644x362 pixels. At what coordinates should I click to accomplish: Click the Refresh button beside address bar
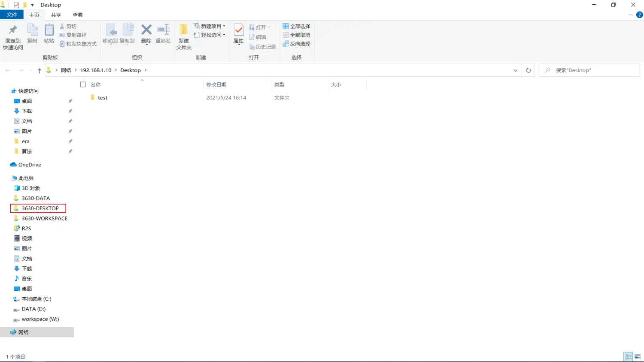pos(529,70)
